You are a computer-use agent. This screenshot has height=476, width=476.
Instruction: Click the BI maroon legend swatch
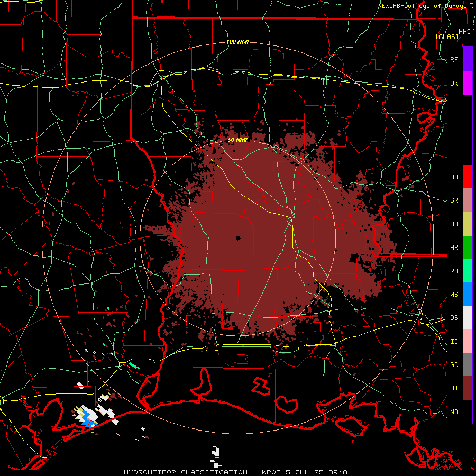point(467,388)
